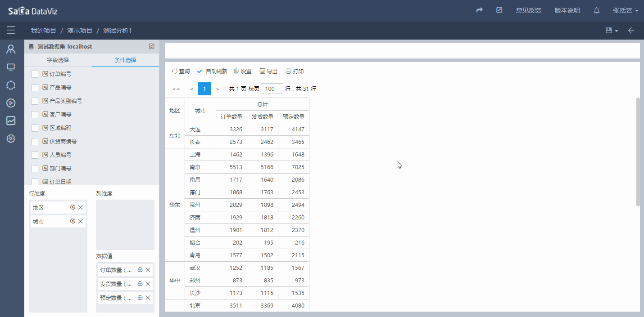Open 演示项目 breadcrumb
This screenshot has width=644, height=317.
tap(80, 31)
